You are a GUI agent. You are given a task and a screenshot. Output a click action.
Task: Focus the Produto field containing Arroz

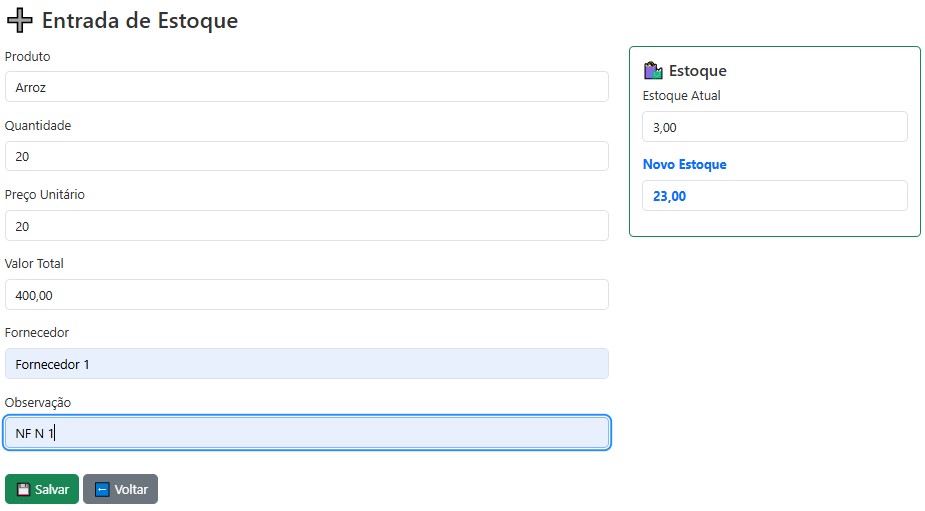point(306,87)
